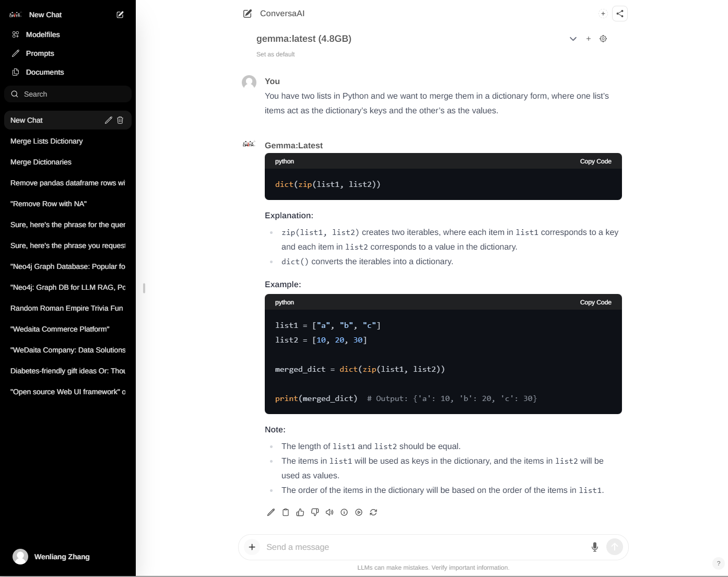This screenshot has width=728, height=577.
Task: Open Merge Lists Dictionary chat
Action: point(46,141)
